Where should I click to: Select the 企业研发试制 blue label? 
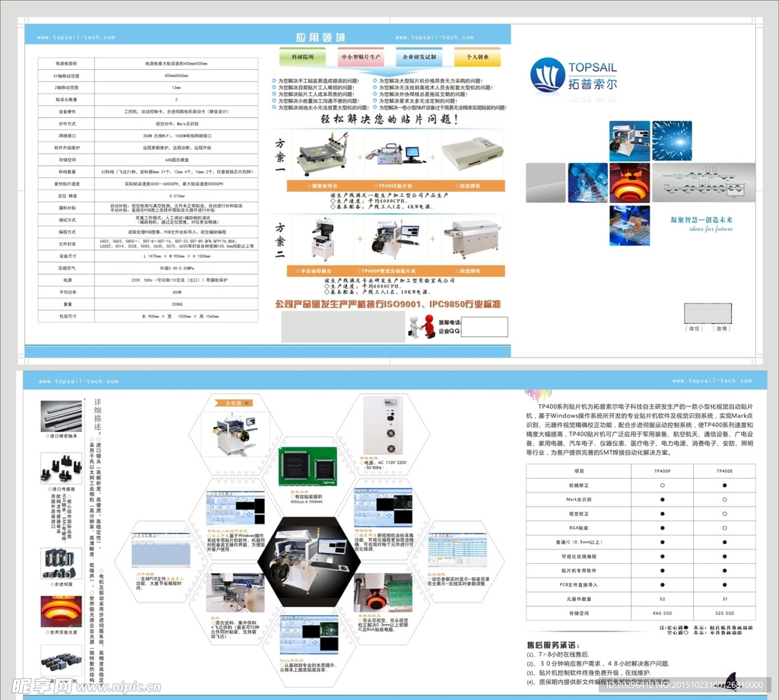point(419,57)
